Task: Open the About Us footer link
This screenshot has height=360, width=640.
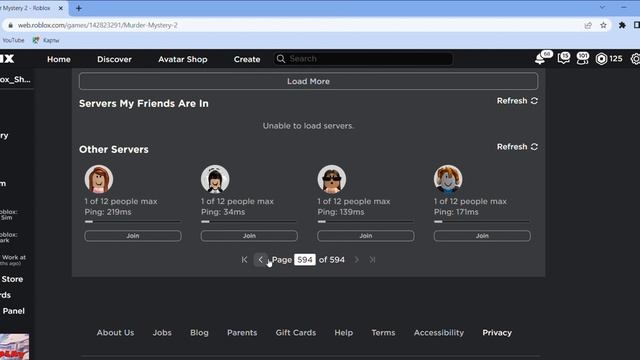Action: (x=115, y=333)
